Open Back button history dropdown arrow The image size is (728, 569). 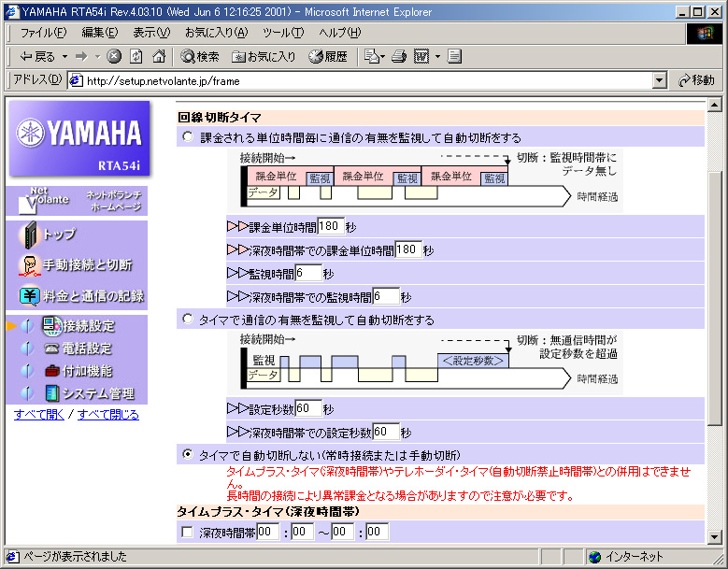pos(64,56)
